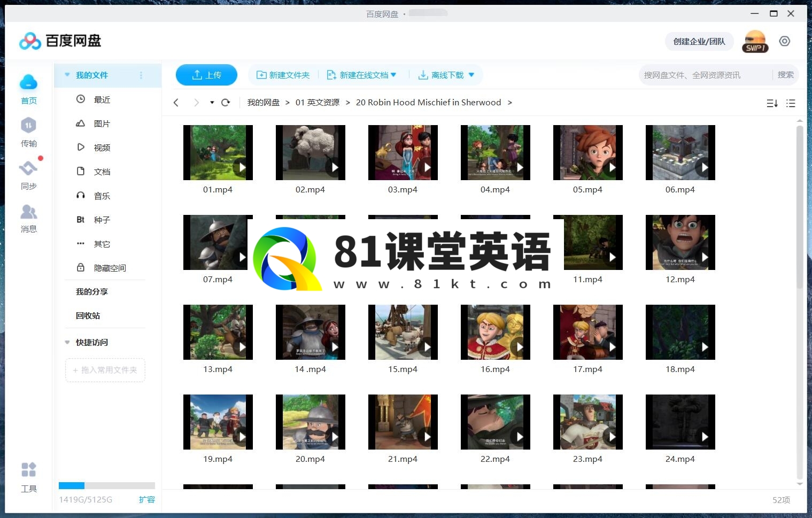This screenshot has width=812, height=518.
Task: Open the 同步 sync icon
Action: click(x=28, y=168)
